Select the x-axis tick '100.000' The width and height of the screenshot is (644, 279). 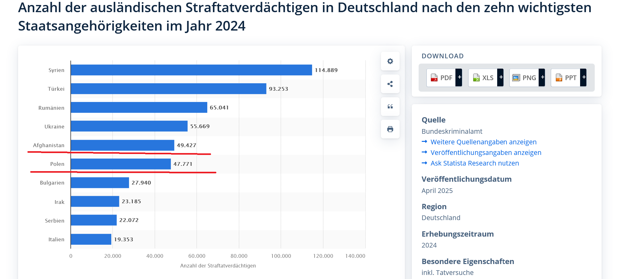[281, 256]
